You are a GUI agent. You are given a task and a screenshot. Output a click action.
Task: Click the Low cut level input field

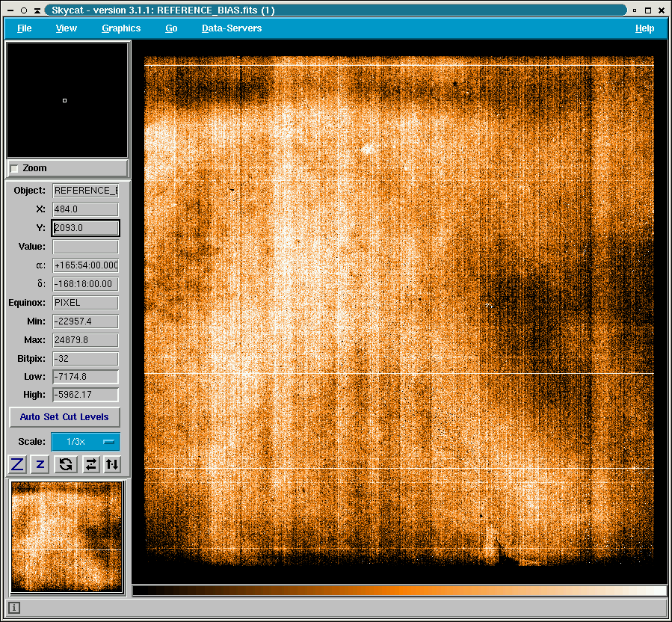(x=85, y=377)
